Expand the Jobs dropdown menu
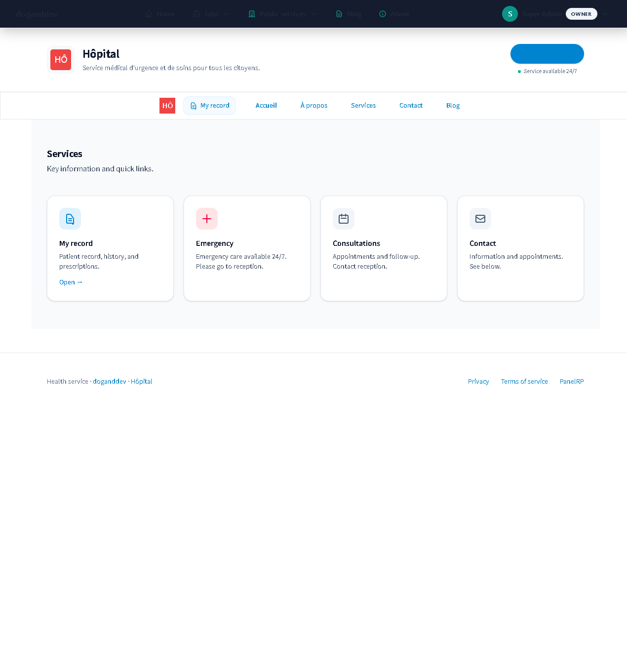 tap(211, 14)
